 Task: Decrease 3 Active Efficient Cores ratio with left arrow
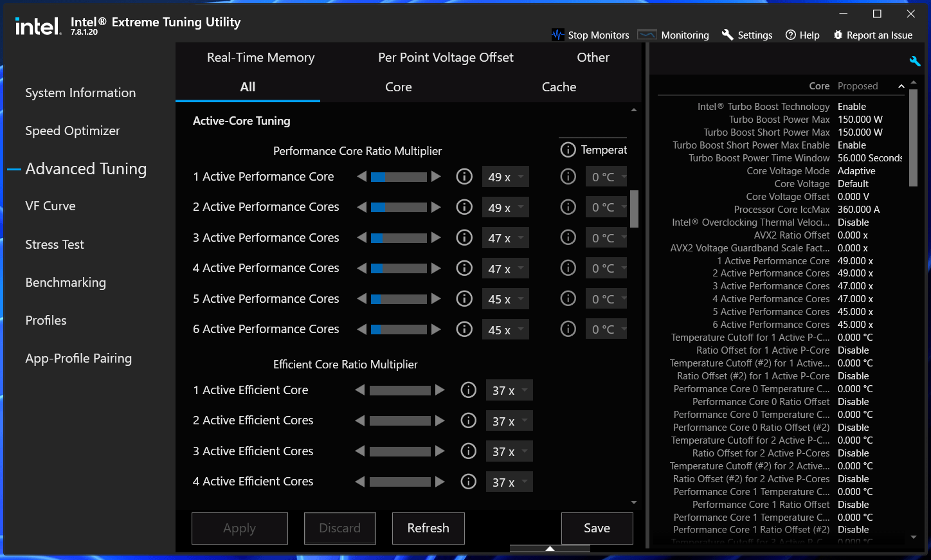360,451
